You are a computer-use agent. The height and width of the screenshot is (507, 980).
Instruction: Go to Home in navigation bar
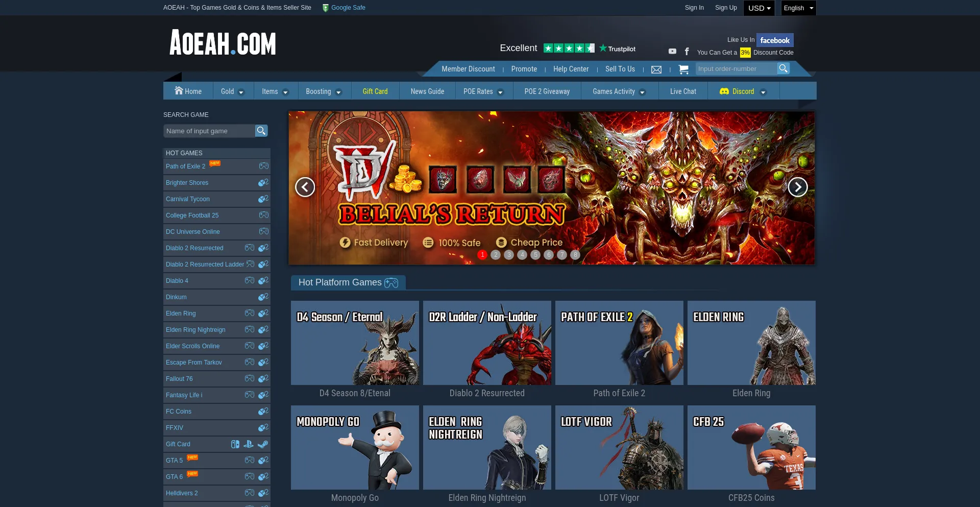click(188, 91)
